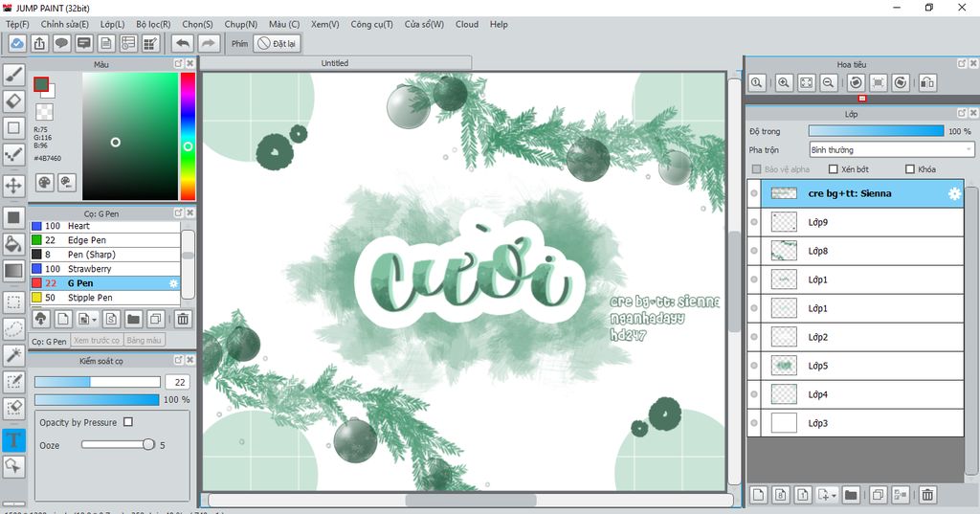The width and height of the screenshot is (980, 514).
Task: Open the Bộ lọc(R) menu
Action: 153,24
